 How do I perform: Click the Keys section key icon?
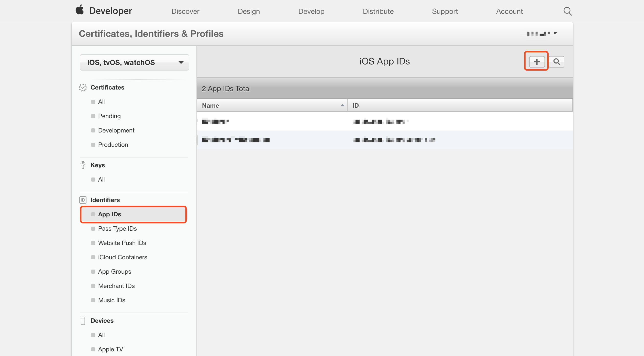pyautogui.click(x=83, y=165)
